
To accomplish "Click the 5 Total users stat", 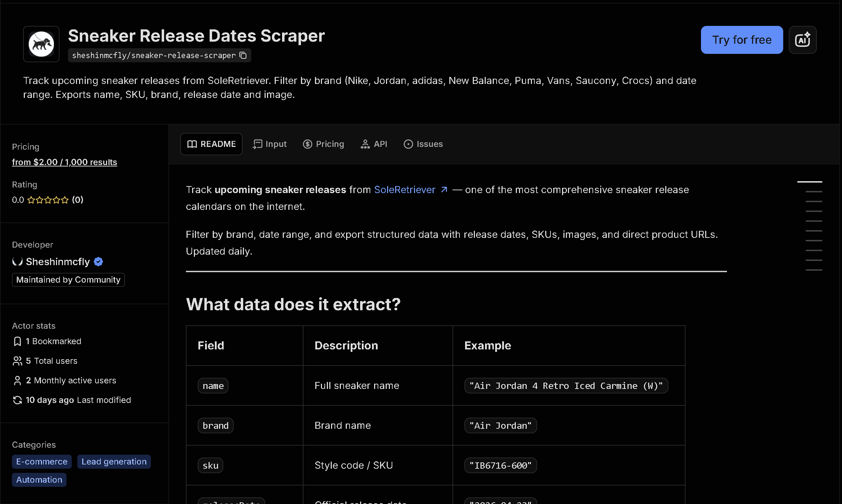I will (x=51, y=361).
